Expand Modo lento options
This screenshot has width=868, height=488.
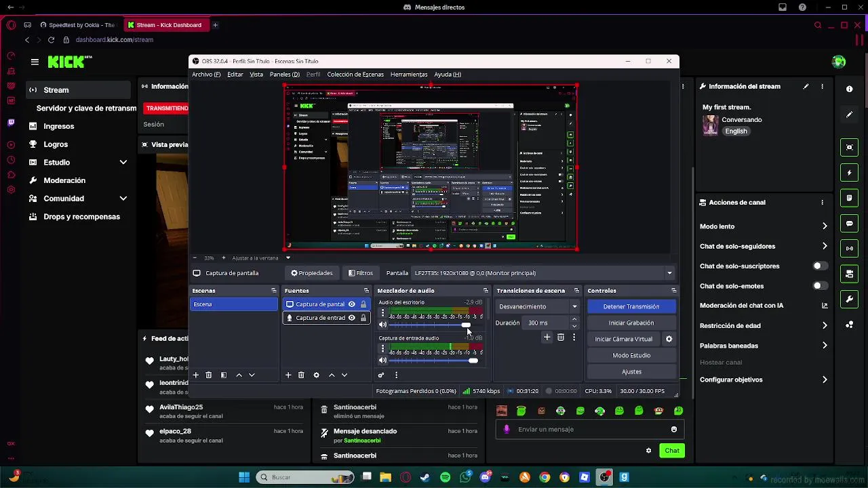825,226
